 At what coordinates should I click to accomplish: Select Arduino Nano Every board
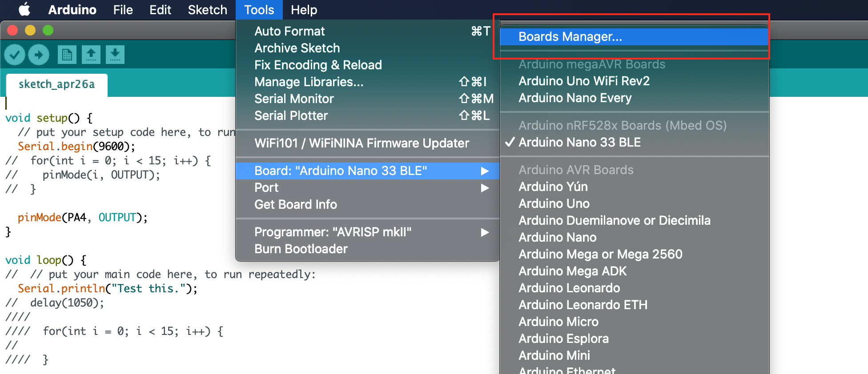point(634,98)
